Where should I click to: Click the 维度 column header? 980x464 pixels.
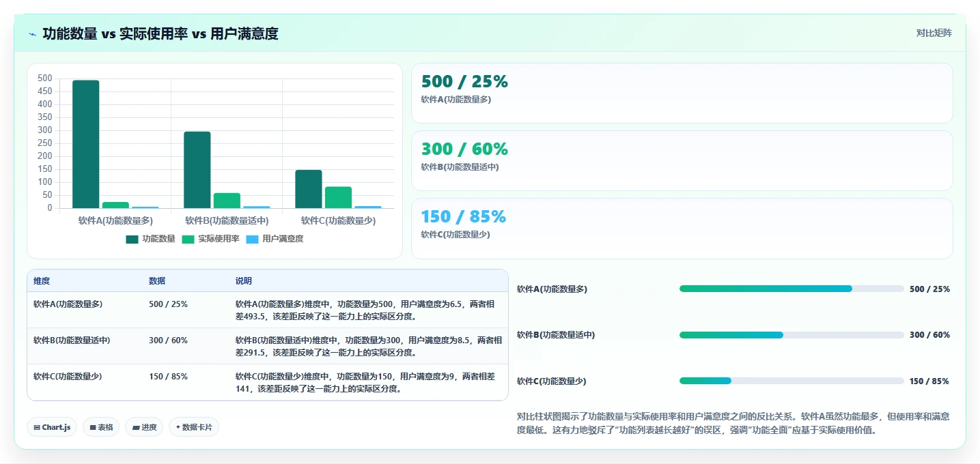tap(42, 281)
